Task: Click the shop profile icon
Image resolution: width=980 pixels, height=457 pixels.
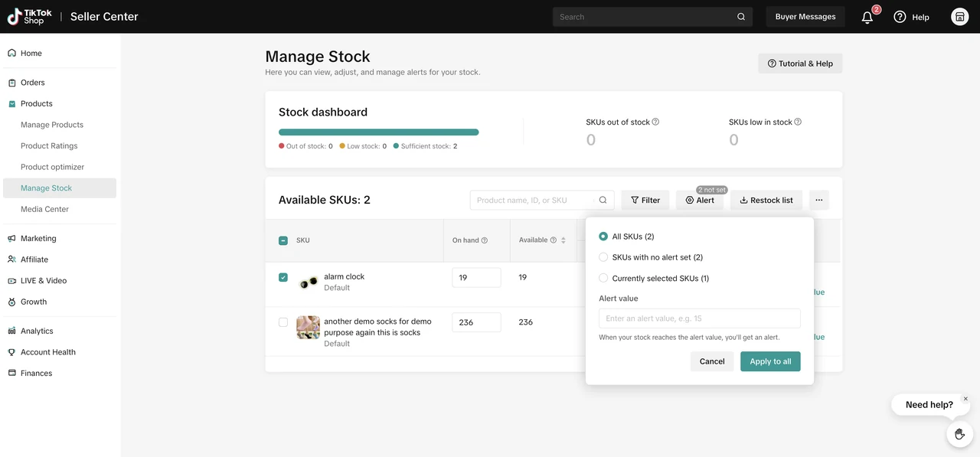Action: (x=959, y=17)
